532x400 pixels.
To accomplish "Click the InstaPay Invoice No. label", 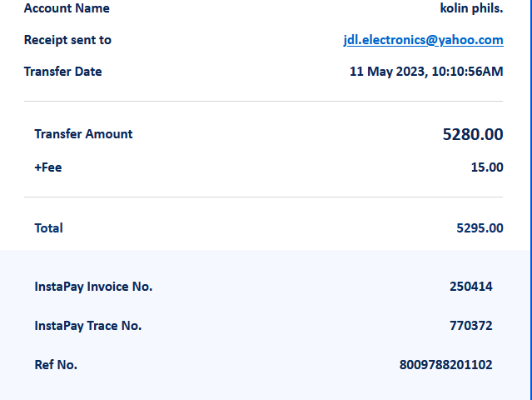I will (x=93, y=287).
